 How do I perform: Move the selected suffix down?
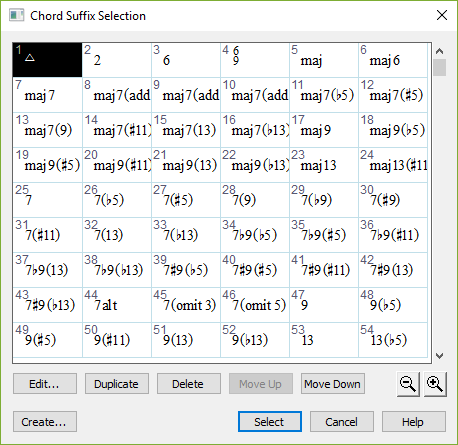click(x=333, y=384)
